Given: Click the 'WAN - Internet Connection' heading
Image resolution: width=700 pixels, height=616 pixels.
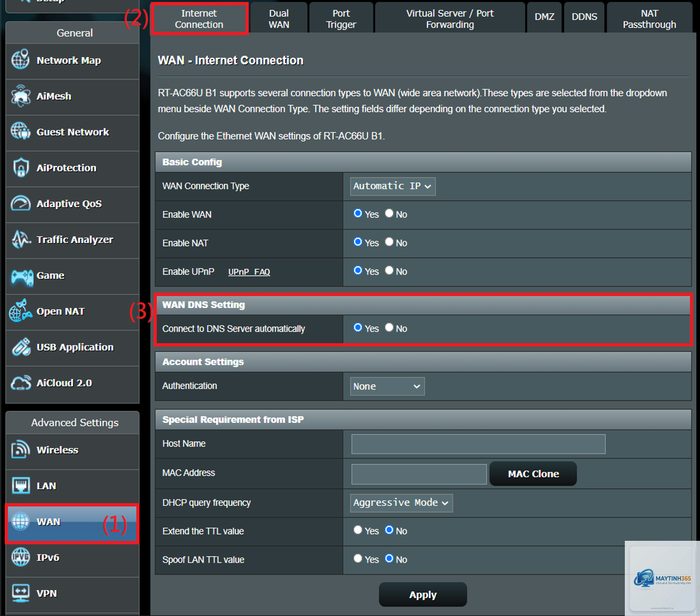Looking at the screenshot, I should pos(231,60).
